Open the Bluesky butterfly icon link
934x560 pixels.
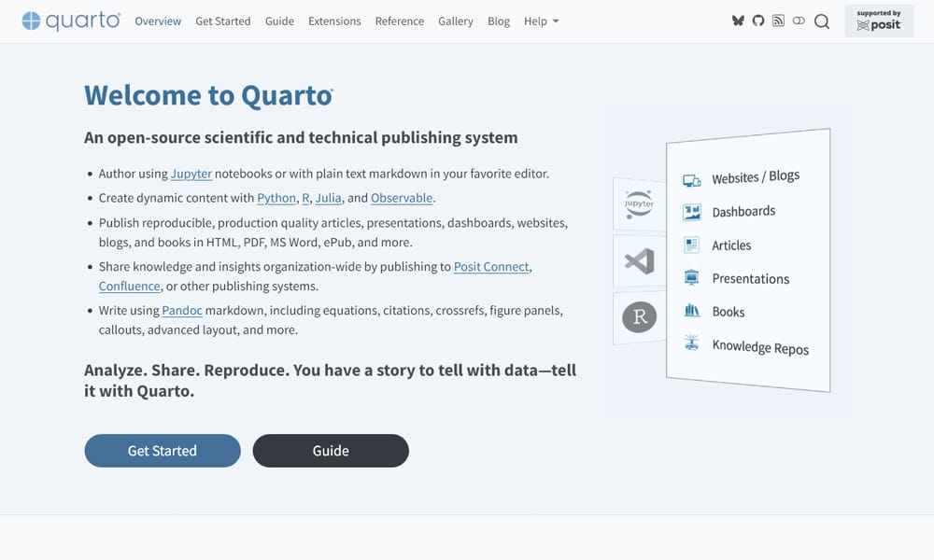point(738,21)
